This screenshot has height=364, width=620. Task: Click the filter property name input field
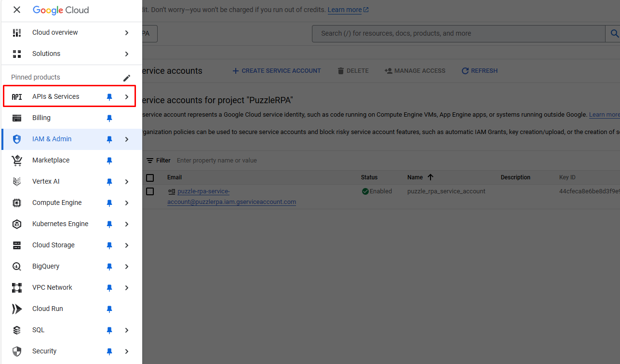coord(217,161)
